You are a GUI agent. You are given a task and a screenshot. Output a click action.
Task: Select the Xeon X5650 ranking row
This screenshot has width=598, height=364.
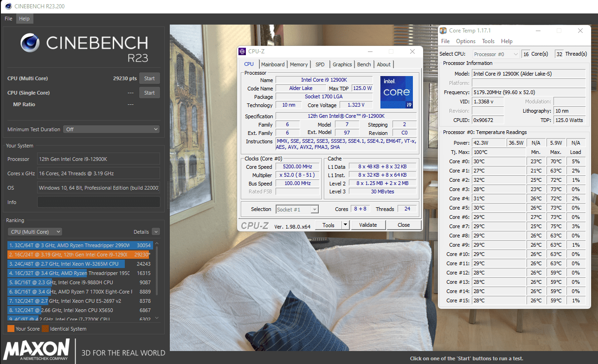80,310
